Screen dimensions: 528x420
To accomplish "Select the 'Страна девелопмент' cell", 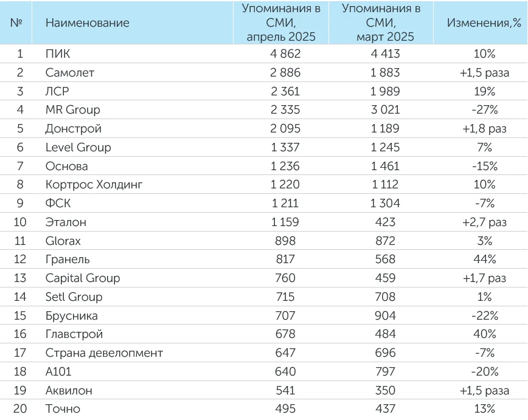I will pos(104,353).
